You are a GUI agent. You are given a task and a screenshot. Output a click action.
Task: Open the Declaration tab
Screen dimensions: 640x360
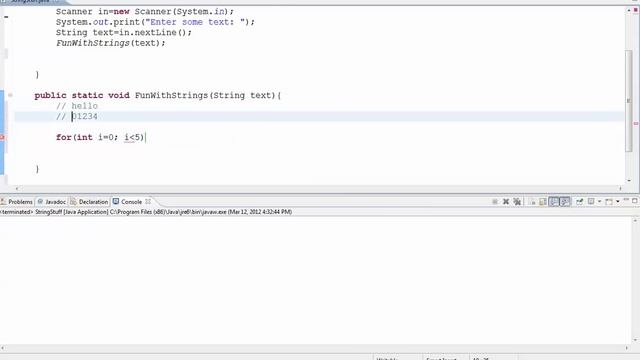click(x=89, y=202)
